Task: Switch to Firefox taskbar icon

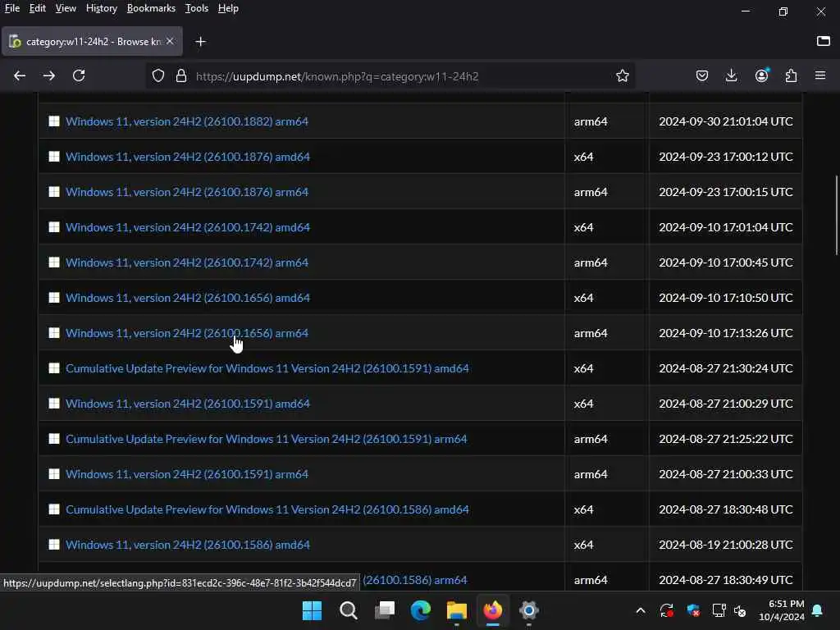Action: pyautogui.click(x=493, y=610)
